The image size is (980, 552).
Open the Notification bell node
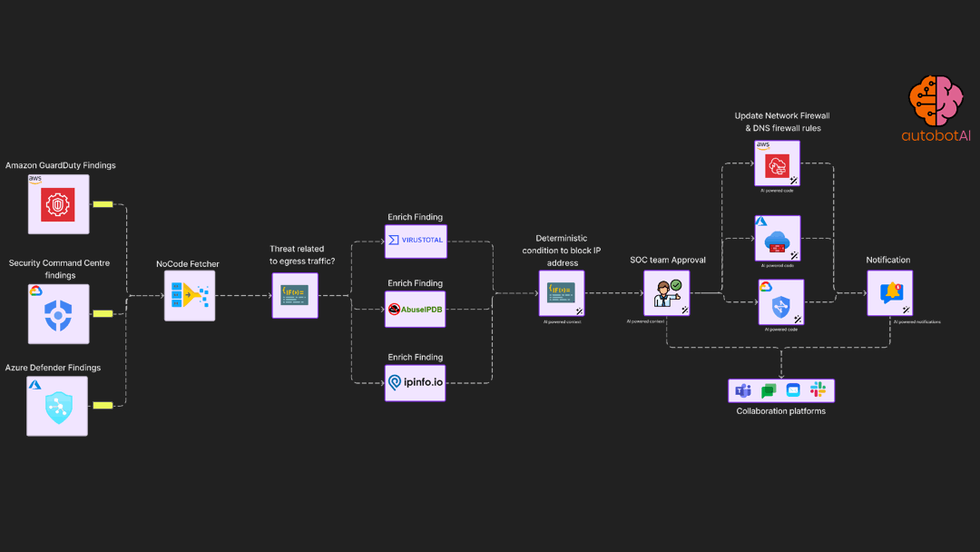pyautogui.click(x=889, y=292)
